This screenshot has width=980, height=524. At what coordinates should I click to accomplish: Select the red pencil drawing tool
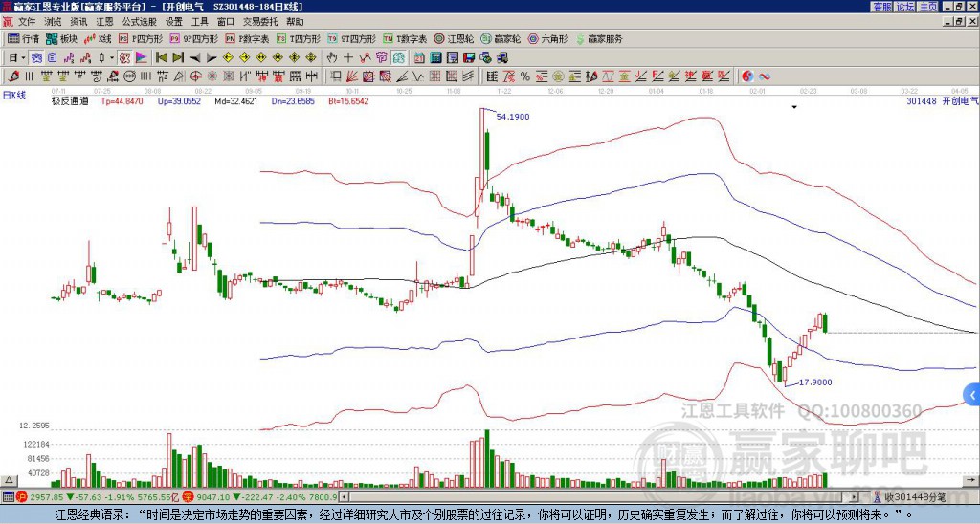pos(13,76)
